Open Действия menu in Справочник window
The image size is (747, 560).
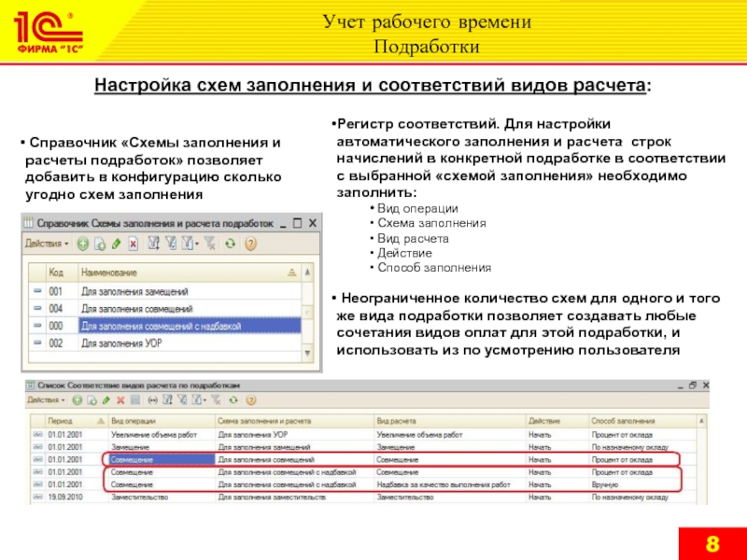47,244
